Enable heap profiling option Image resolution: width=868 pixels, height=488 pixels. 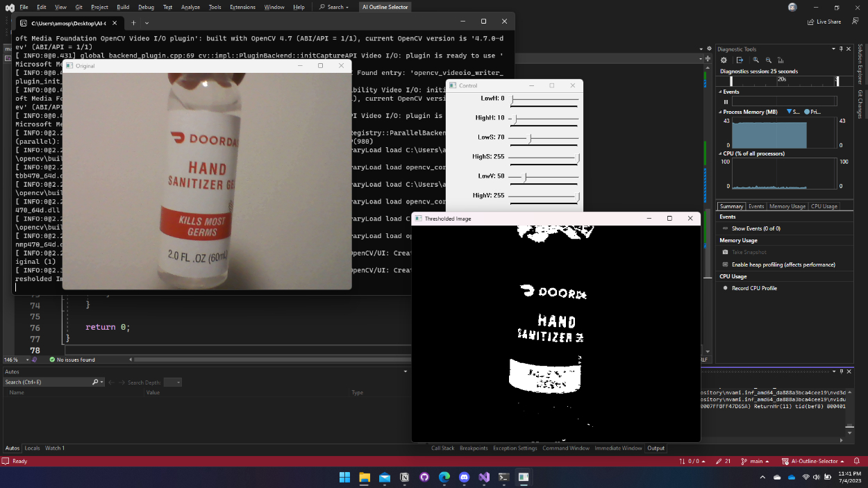(x=783, y=264)
